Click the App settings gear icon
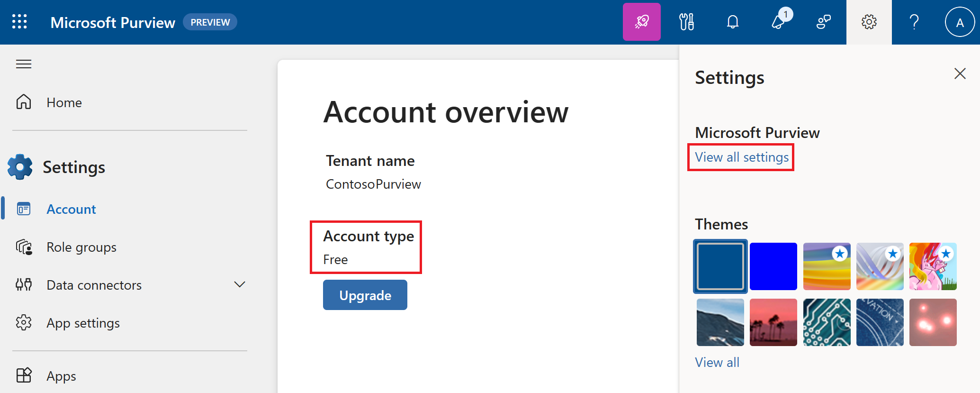The image size is (980, 393). point(24,323)
